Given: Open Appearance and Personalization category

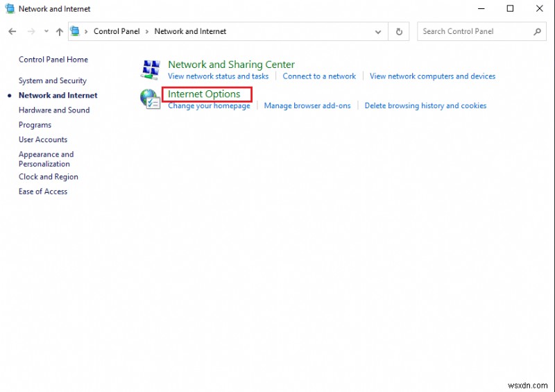Looking at the screenshot, I should coord(46,159).
